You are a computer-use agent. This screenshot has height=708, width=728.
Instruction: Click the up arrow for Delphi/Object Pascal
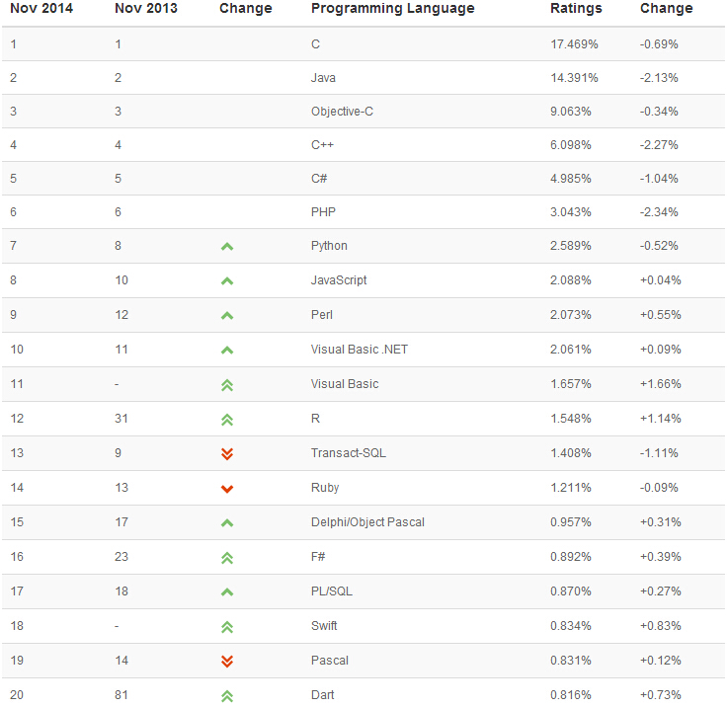(x=227, y=522)
